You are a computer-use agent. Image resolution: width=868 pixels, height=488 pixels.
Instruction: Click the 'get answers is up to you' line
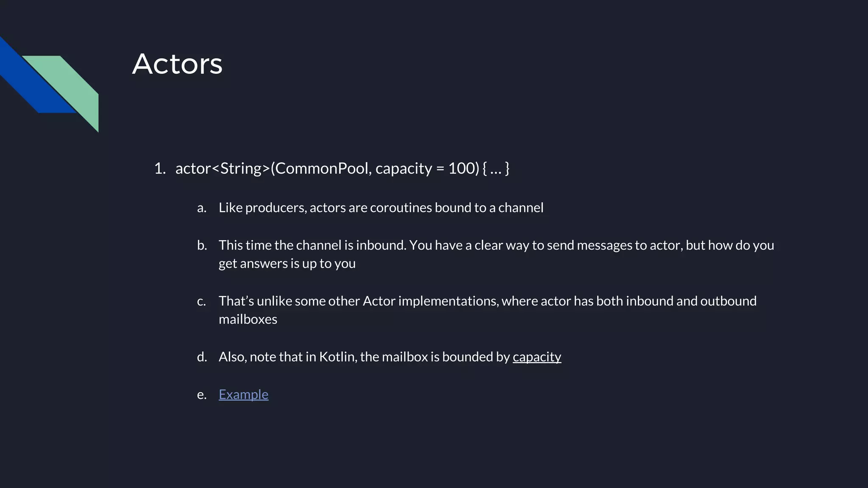coord(287,263)
